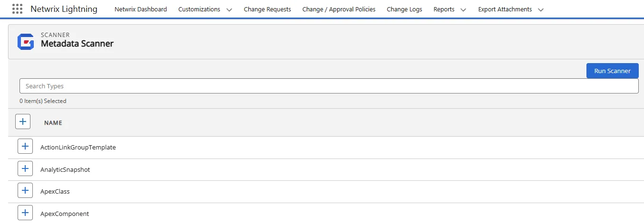Screen dimensions: 644x224
Task: Expand the Reports menu chevron
Action: (463, 9)
